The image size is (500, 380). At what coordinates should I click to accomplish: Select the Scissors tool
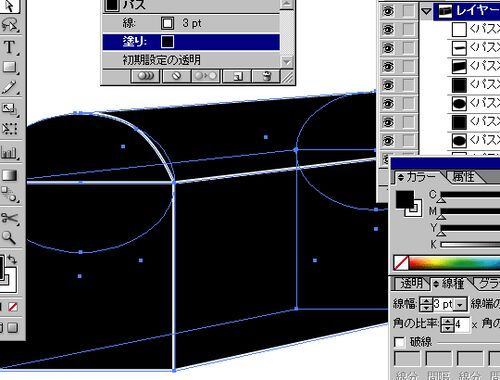(9, 218)
